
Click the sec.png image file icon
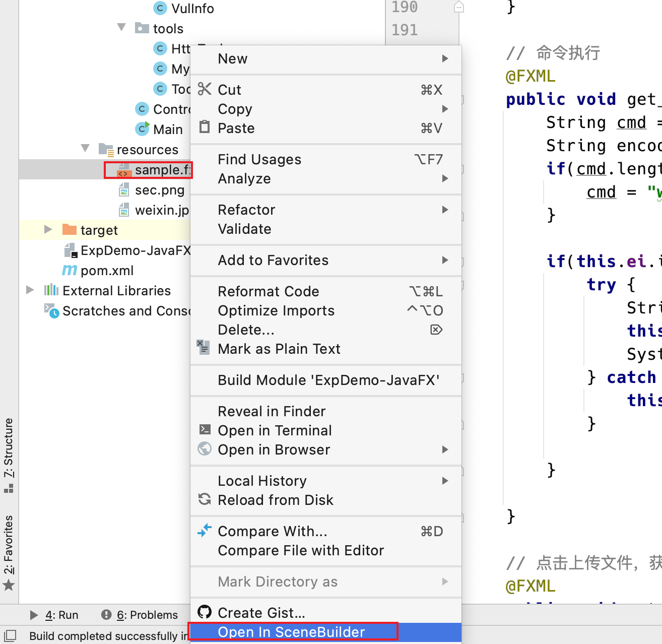click(x=124, y=190)
